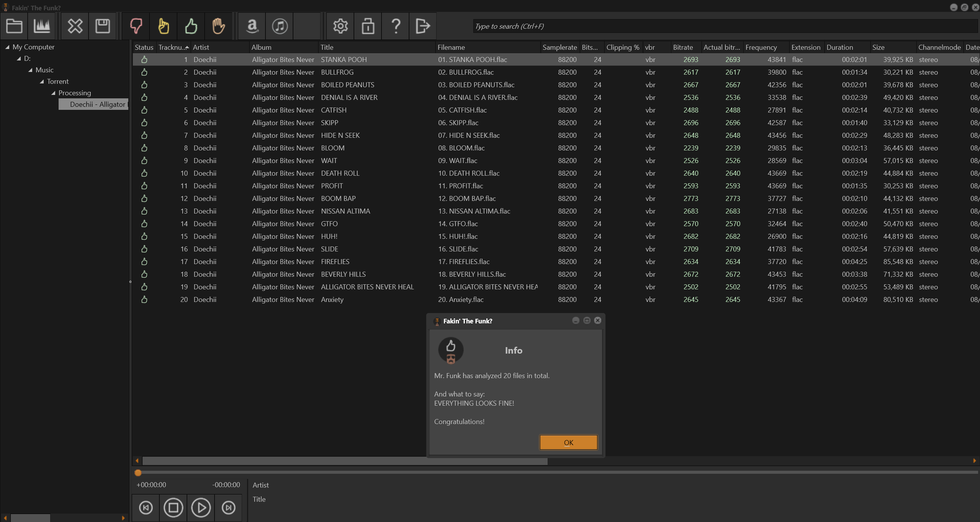
Task: Click the orange stop-hand filter icon
Action: click(218, 26)
